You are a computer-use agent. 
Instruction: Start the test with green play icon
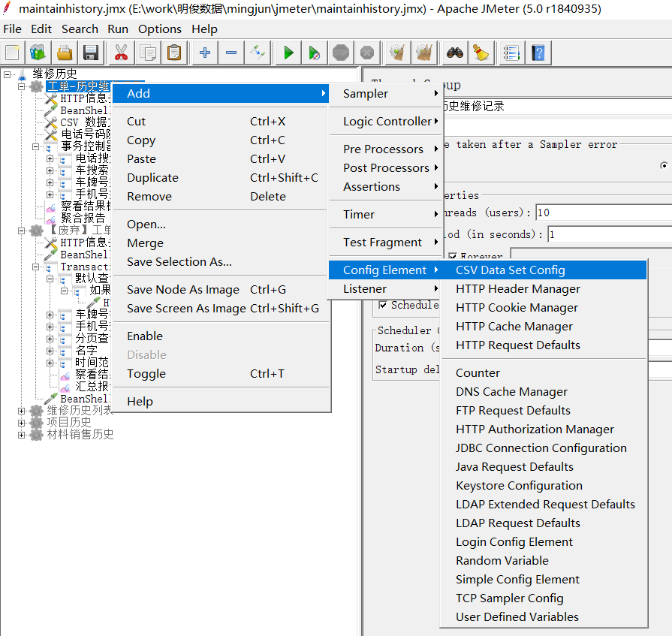tap(288, 53)
